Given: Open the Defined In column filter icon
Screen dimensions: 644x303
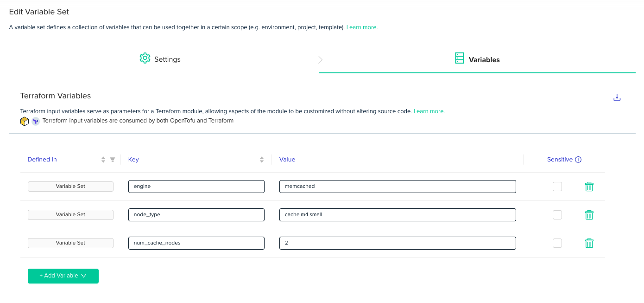Looking at the screenshot, I should pos(113,160).
